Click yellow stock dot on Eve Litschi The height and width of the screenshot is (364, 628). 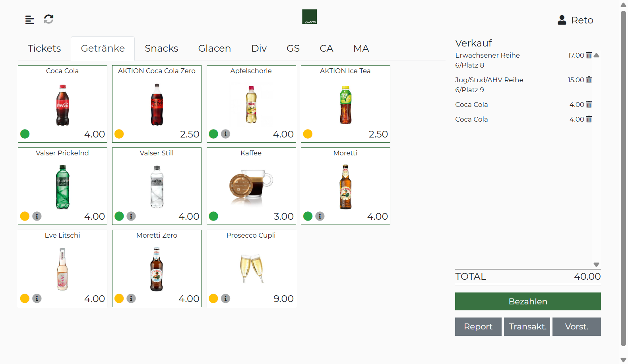pos(25,298)
